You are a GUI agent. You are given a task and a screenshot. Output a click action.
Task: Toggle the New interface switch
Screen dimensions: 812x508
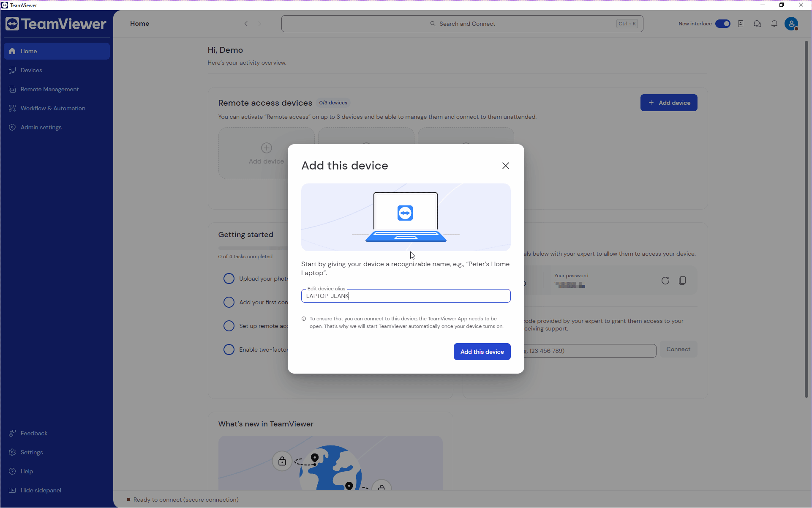tap(722, 24)
